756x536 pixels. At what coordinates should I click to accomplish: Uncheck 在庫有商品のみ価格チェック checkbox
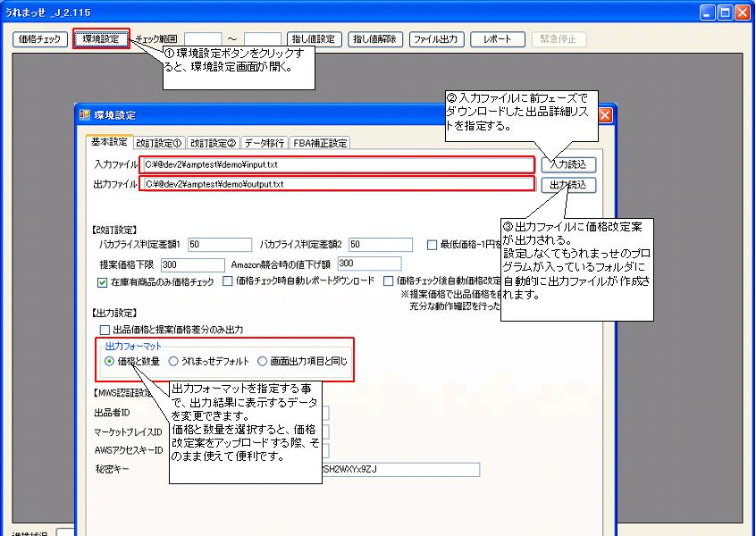pyautogui.click(x=102, y=282)
